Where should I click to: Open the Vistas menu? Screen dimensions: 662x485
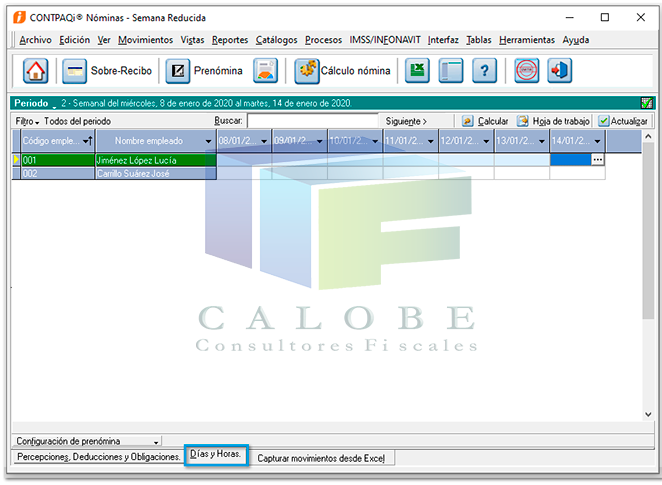[x=193, y=40]
